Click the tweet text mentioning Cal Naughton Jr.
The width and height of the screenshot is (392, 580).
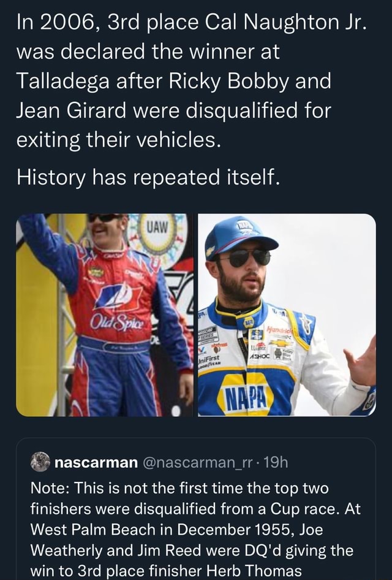pos(192,23)
